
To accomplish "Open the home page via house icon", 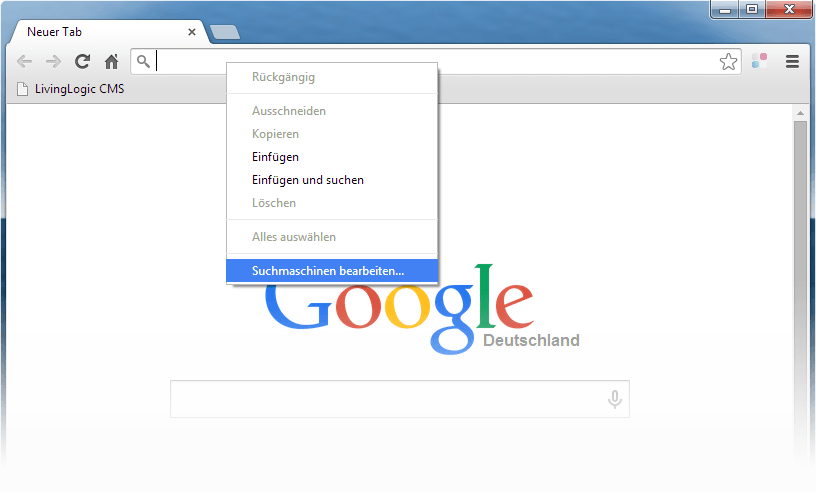I will pos(111,61).
